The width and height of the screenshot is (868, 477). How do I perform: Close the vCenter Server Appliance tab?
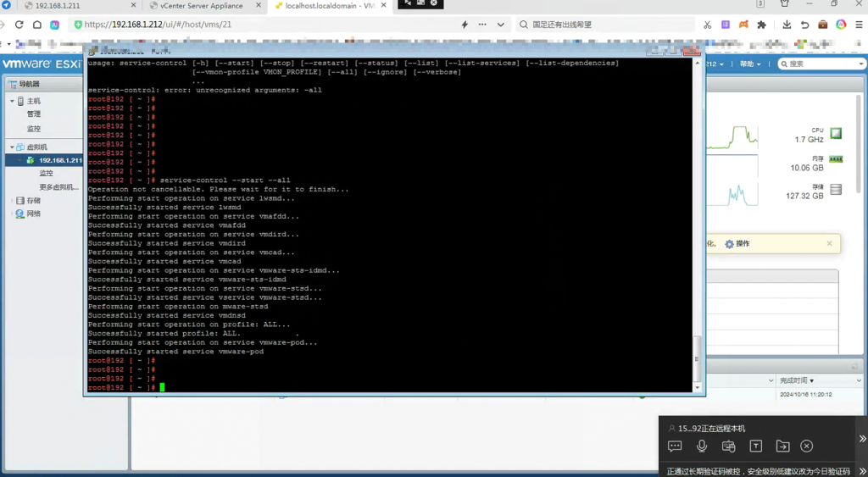coord(259,5)
